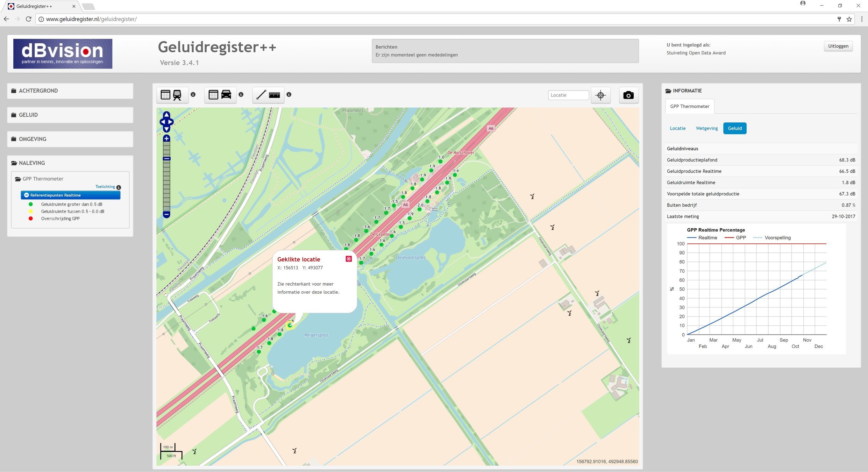The width and height of the screenshot is (868, 472).
Task: Click the Uitloggen button
Action: pyautogui.click(x=838, y=46)
